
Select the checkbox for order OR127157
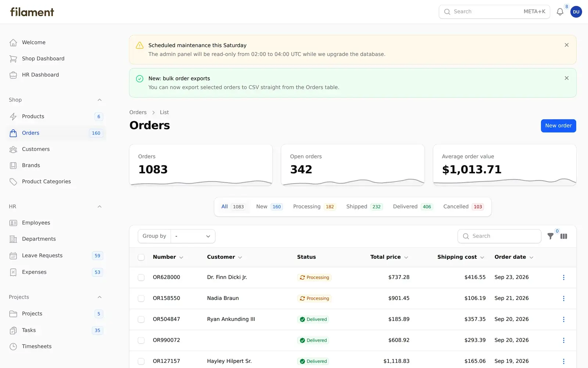click(141, 361)
